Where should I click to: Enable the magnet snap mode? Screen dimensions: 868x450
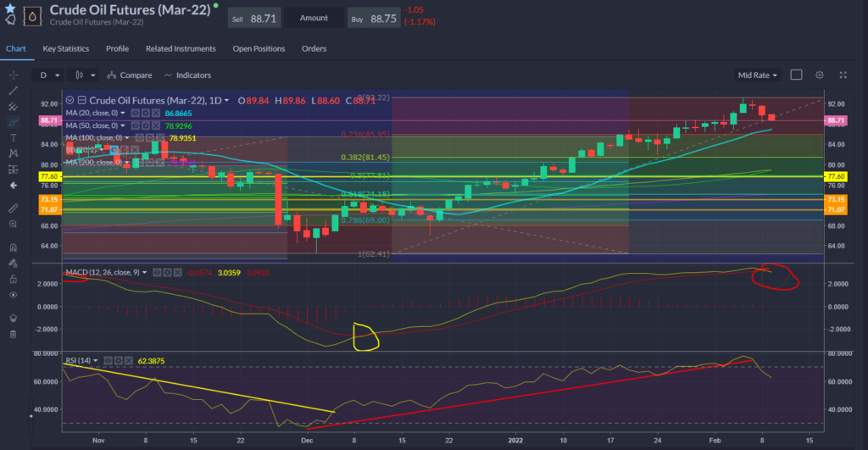click(x=13, y=248)
